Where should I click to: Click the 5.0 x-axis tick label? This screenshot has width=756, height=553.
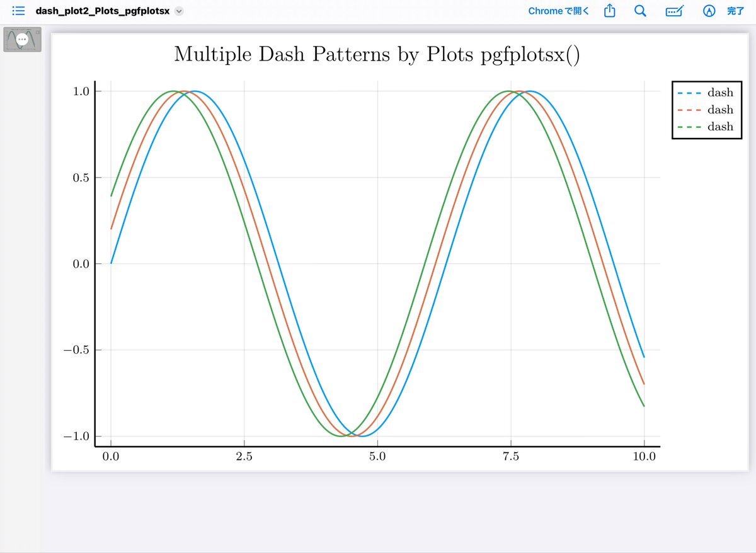[x=377, y=457]
